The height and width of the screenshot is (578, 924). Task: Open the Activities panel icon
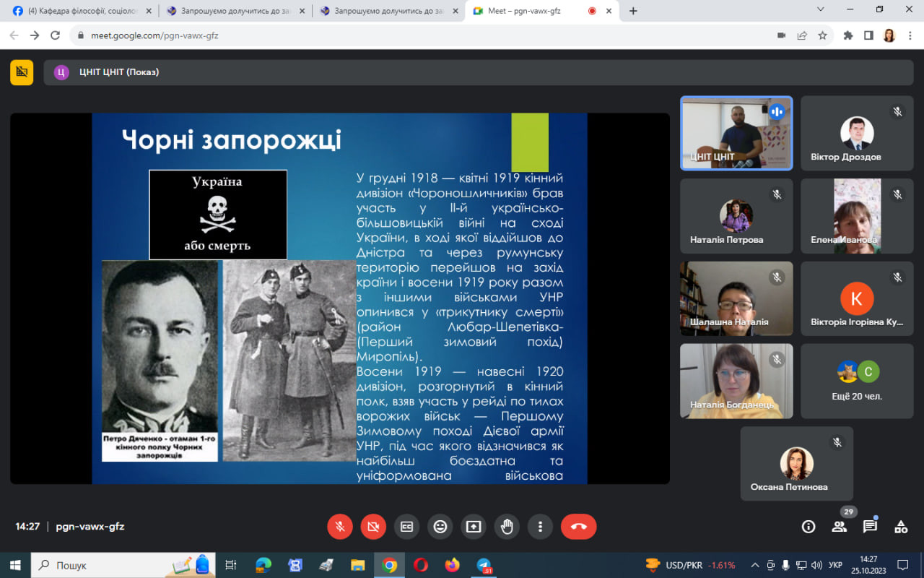[901, 527]
